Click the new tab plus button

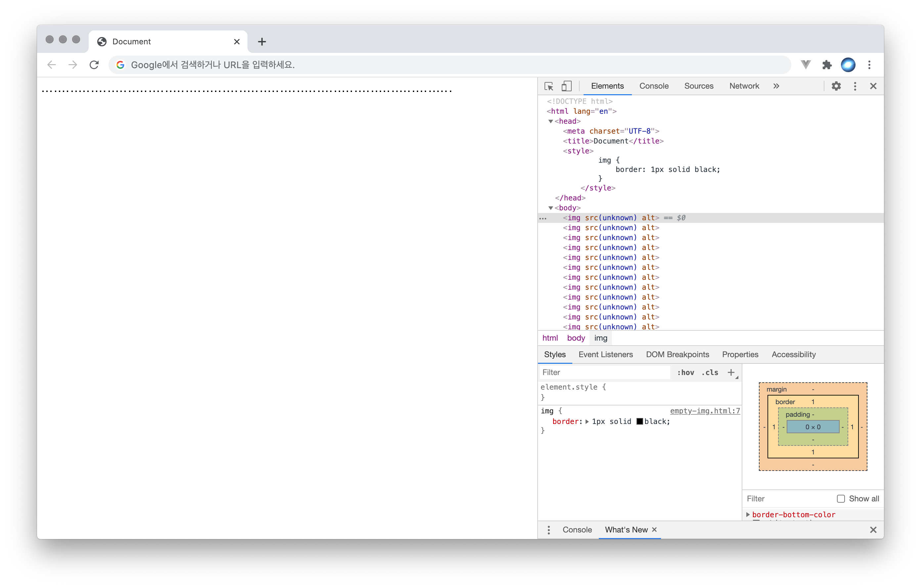pyautogui.click(x=262, y=42)
